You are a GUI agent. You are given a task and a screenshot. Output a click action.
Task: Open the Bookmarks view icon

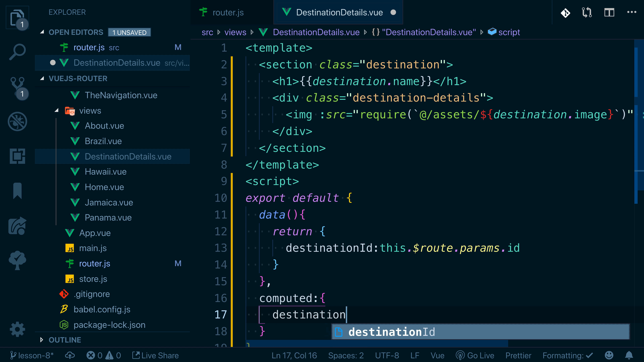17,191
